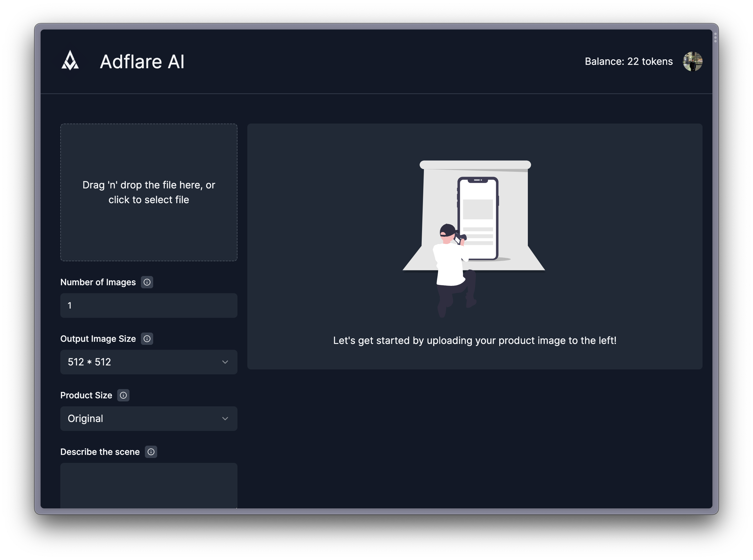Screen dimensions: 753x560
Task: Open the 512 * 512 size dropdown
Action: pyautogui.click(x=149, y=362)
